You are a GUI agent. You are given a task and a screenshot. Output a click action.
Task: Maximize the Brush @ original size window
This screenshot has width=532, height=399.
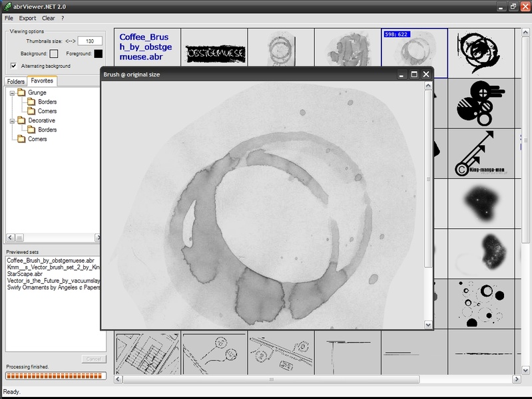[413, 74]
